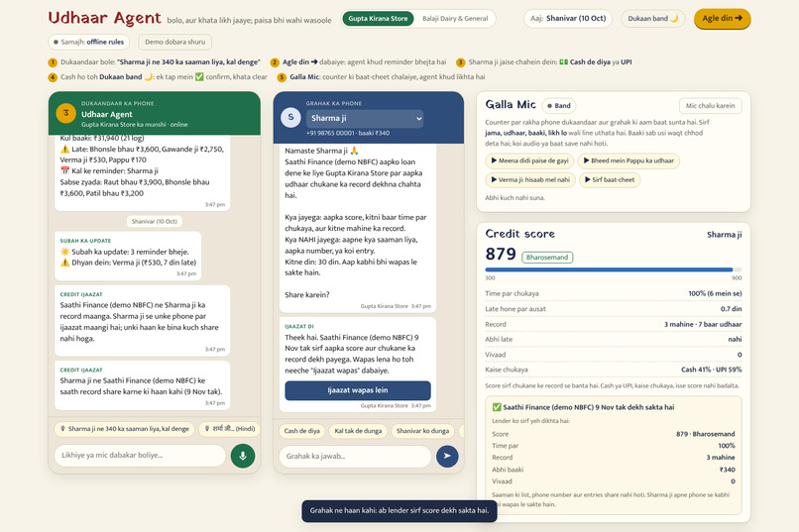
Task: Choose quick reply 'Cash de diya'
Action: (301, 431)
